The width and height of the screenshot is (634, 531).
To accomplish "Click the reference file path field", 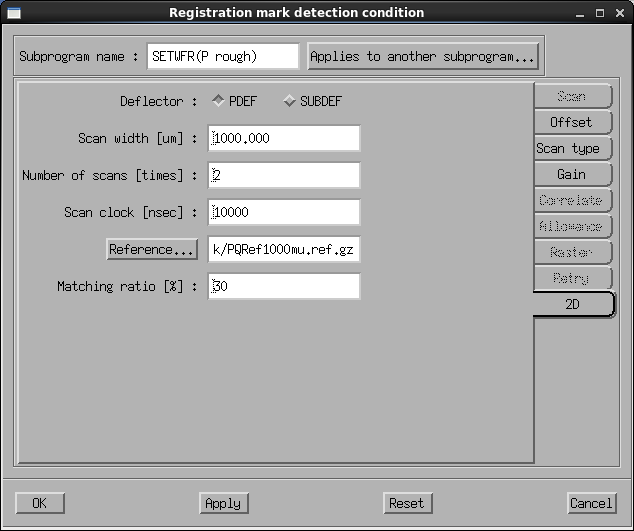I will click(x=284, y=249).
